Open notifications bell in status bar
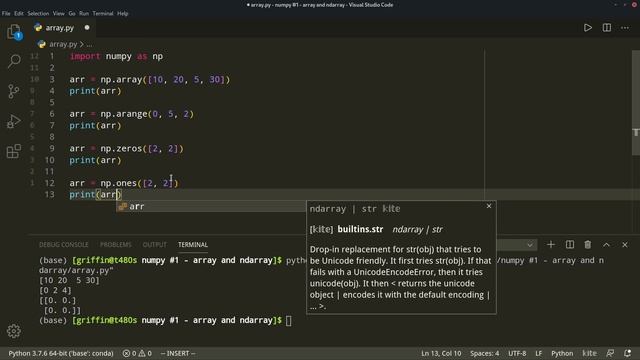 [x=627, y=353]
